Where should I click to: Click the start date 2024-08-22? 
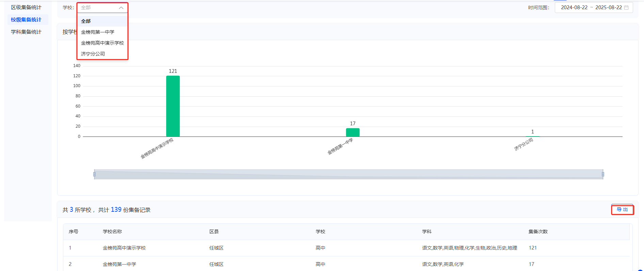coord(574,7)
